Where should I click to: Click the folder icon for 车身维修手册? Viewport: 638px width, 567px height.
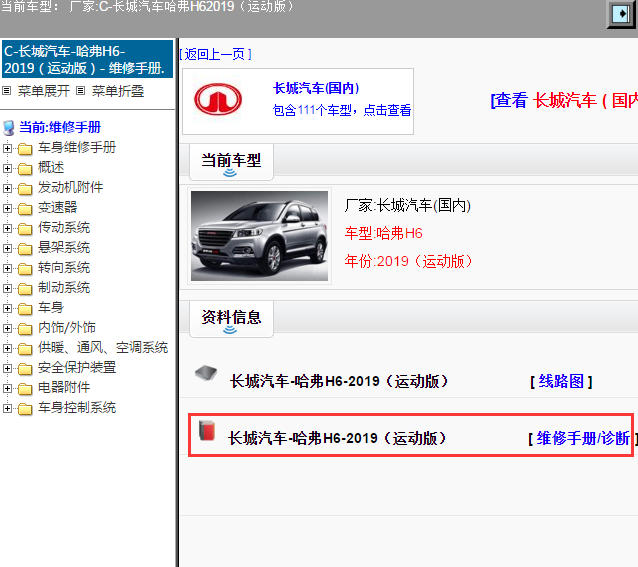coord(25,149)
